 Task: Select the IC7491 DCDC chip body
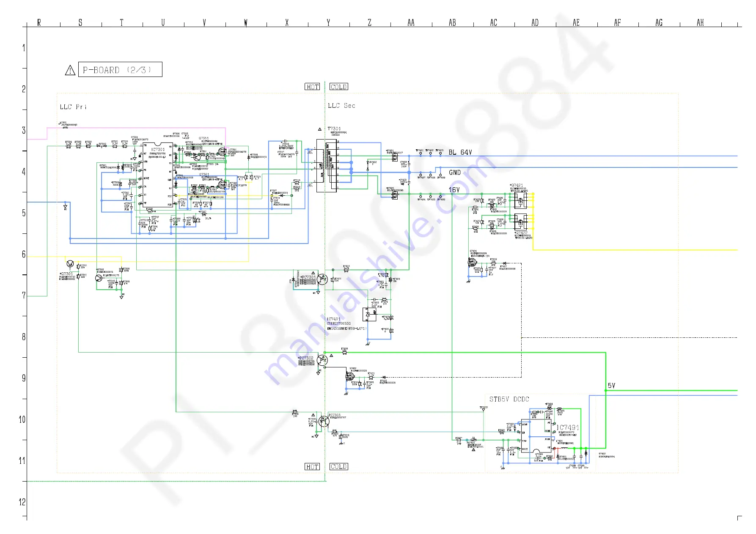click(x=536, y=436)
